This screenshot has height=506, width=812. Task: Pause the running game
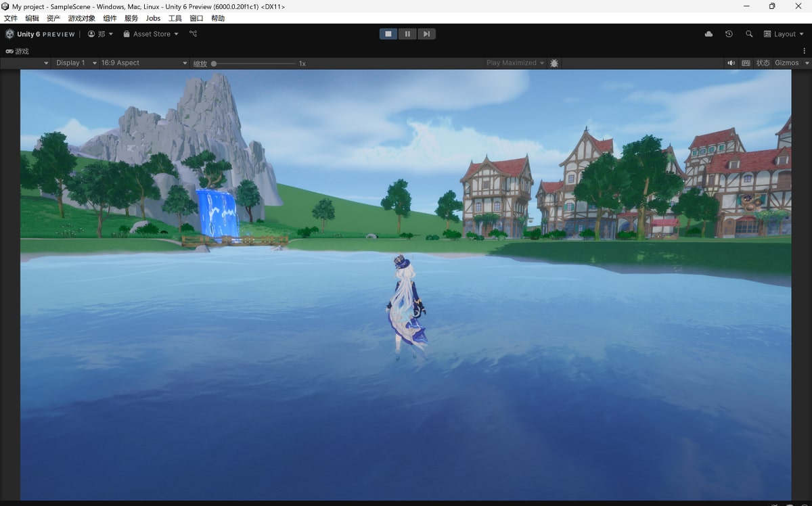[x=407, y=34]
